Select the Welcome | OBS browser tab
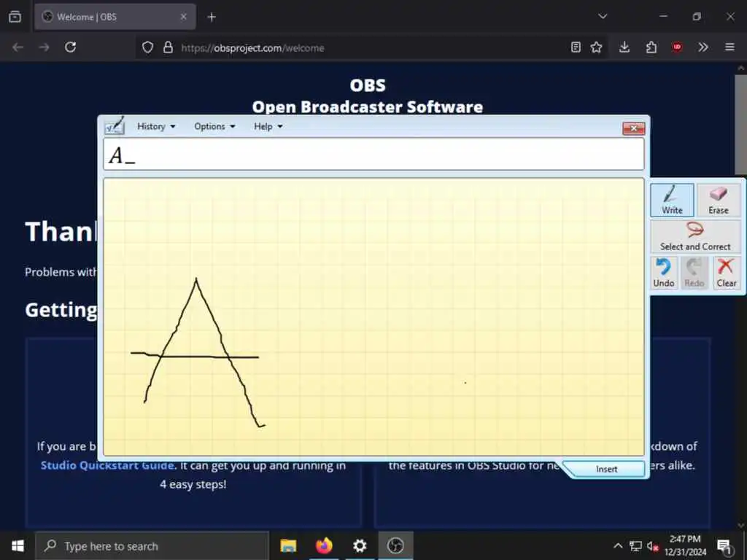 pyautogui.click(x=115, y=17)
